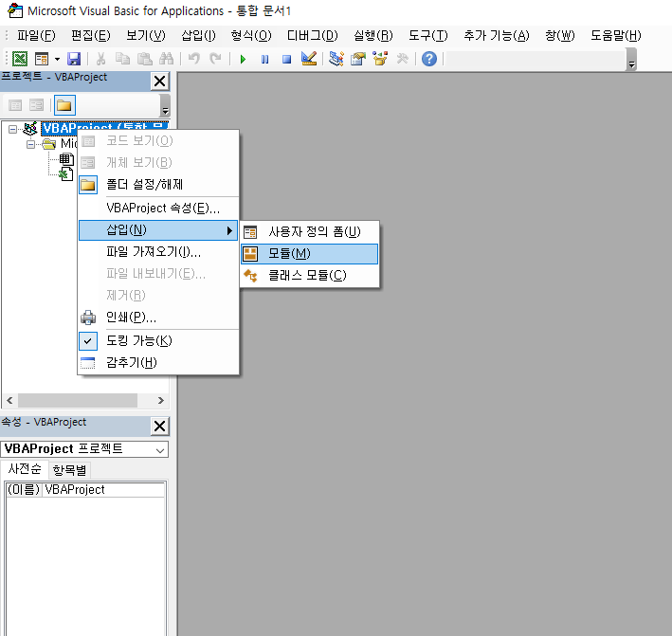Open the VBAProject 프로젝트 object dropdown

(160, 450)
